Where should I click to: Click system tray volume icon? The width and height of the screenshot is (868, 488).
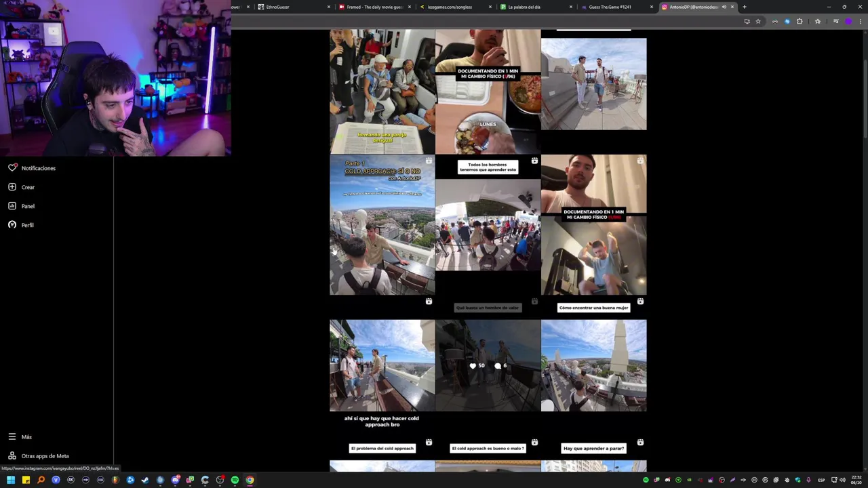(x=842, y=480)
